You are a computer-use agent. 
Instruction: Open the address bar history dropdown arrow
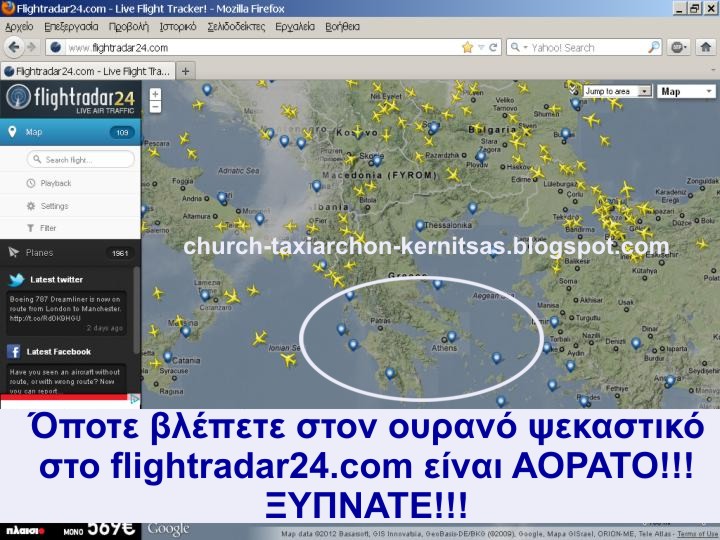point(481,47)
